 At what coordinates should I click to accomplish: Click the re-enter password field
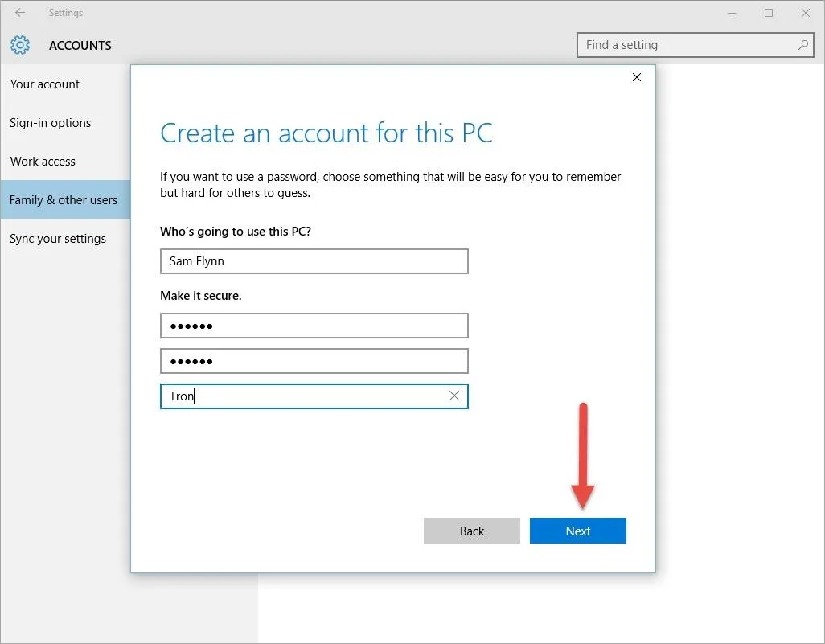click(x=314, y=361)
